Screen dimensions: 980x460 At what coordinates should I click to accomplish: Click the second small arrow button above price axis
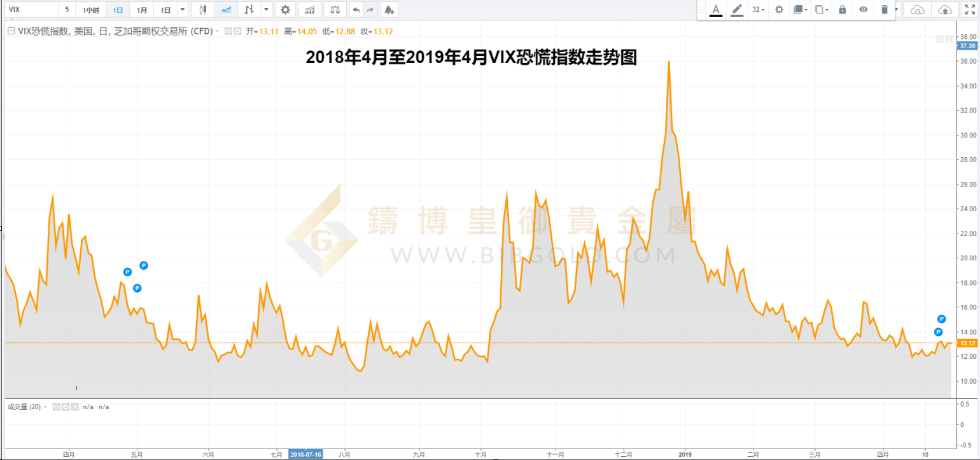click(950, 39)
